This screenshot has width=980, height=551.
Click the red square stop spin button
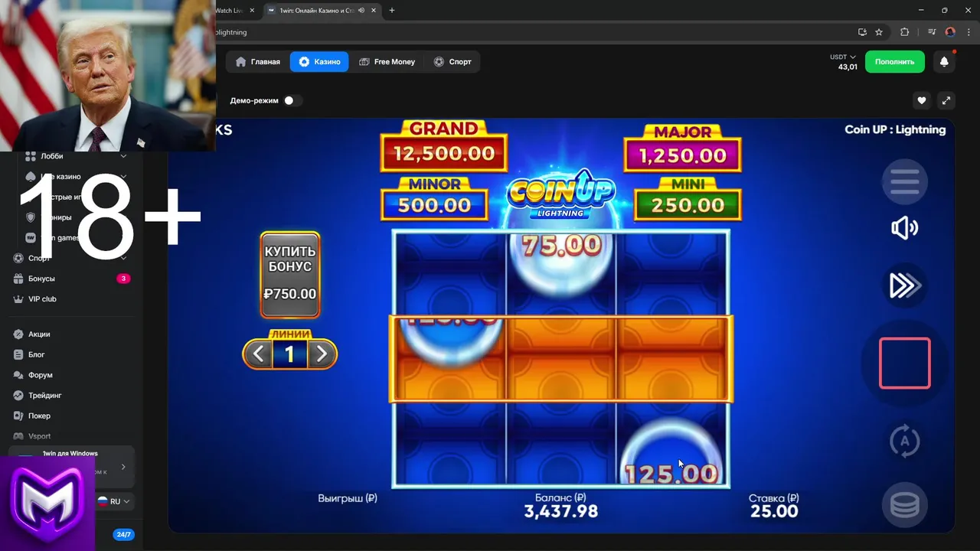tap(904, 364)
